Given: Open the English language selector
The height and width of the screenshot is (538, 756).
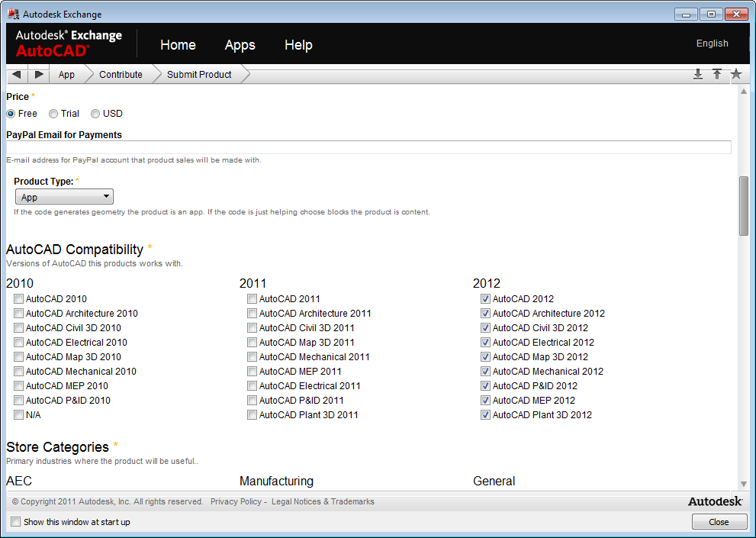Looking at the screenshot, I should pos(712,43).
